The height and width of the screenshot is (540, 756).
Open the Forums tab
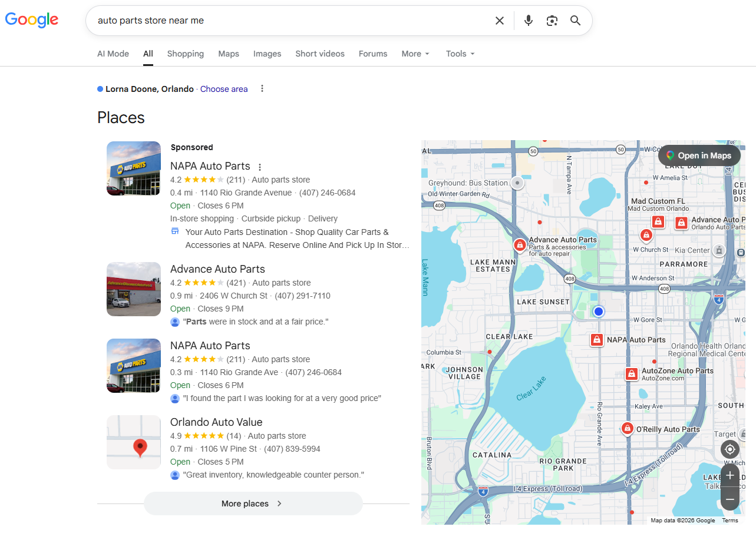tap(373, 54)
